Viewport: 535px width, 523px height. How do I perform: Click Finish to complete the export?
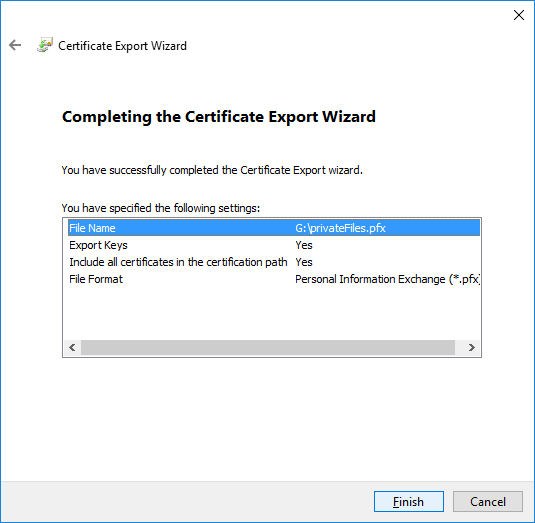[x=409, y=502]
